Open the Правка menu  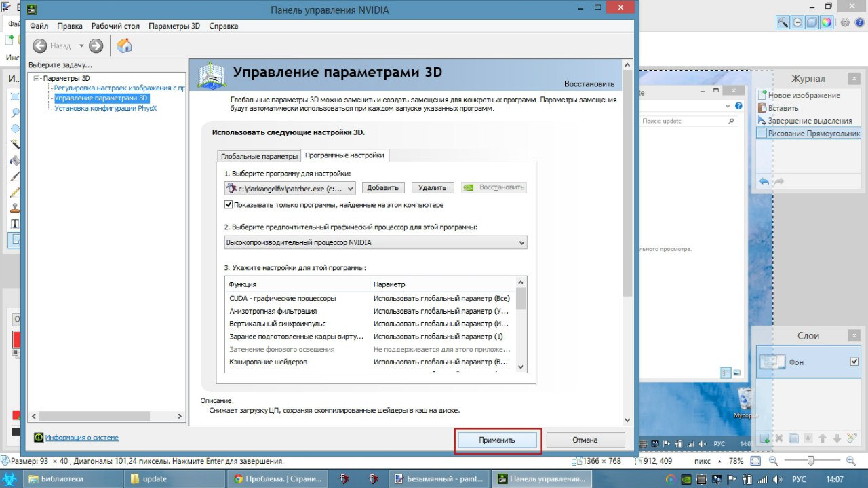point(70,26)
